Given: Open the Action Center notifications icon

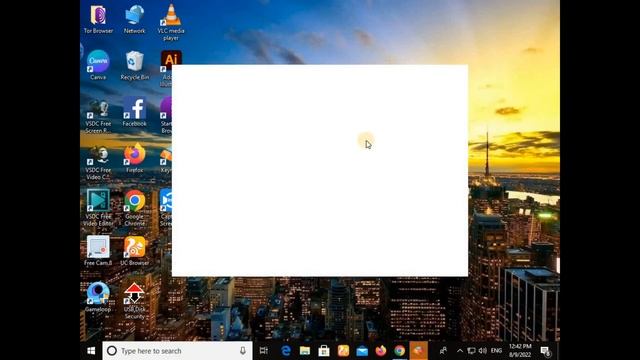Looking at the screenshot, I should coord(546,351).
